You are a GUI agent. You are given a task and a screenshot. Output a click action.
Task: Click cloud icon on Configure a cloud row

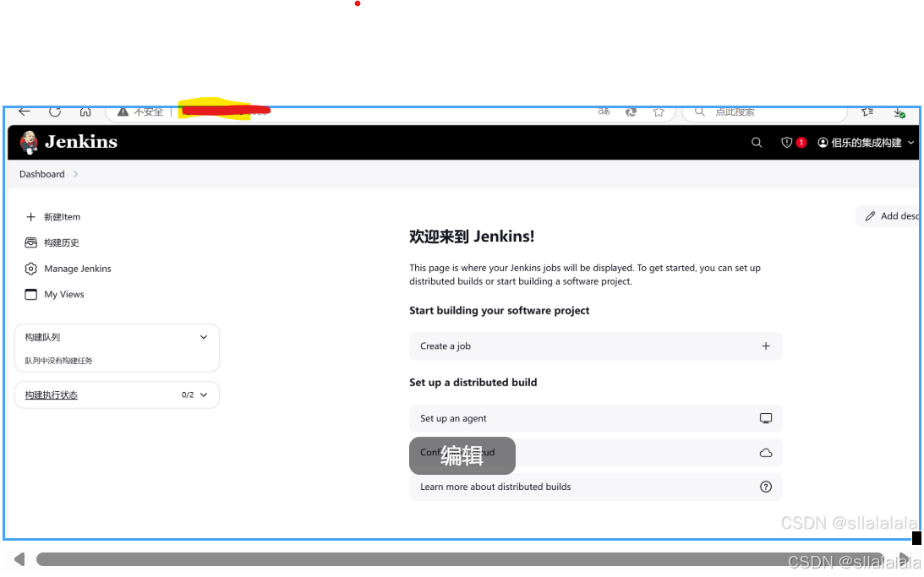point(765,453)
